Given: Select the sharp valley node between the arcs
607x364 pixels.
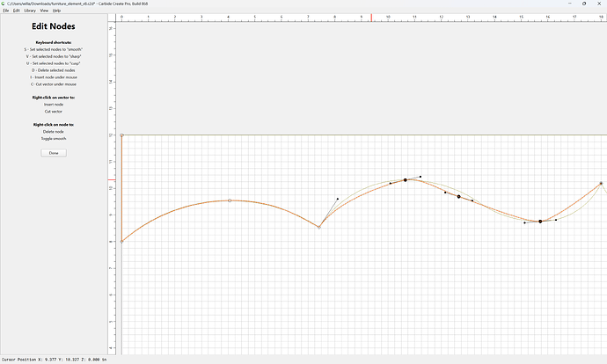Looking at the screenshot, I should coord(319,228).
